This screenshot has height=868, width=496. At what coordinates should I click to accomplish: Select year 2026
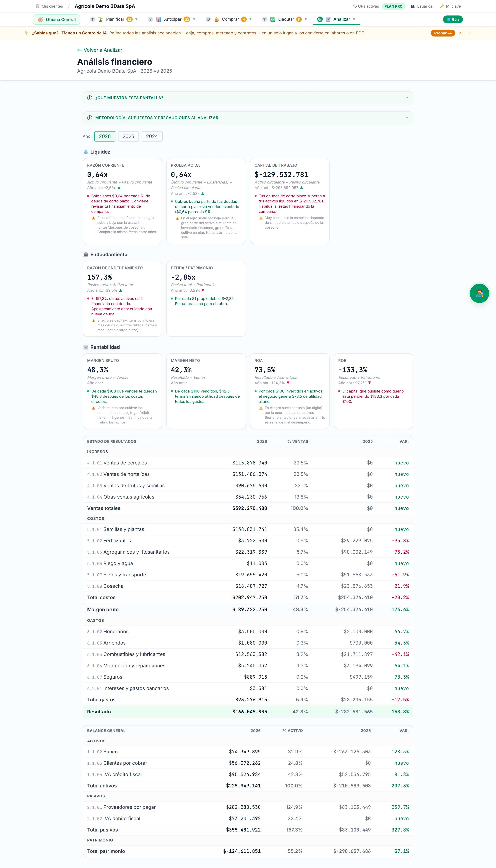tap(105, 136)
